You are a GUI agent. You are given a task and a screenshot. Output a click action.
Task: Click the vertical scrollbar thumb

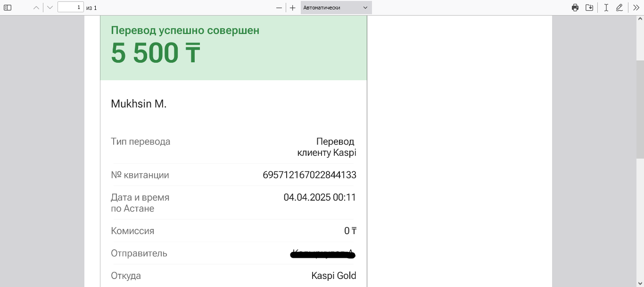pos(640,110)
